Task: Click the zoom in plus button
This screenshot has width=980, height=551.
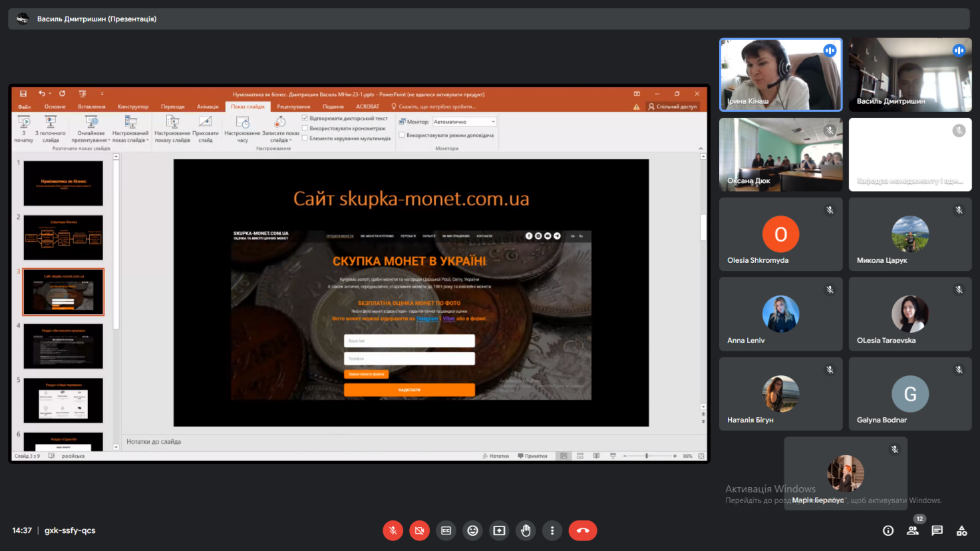Action: point(675,456)
